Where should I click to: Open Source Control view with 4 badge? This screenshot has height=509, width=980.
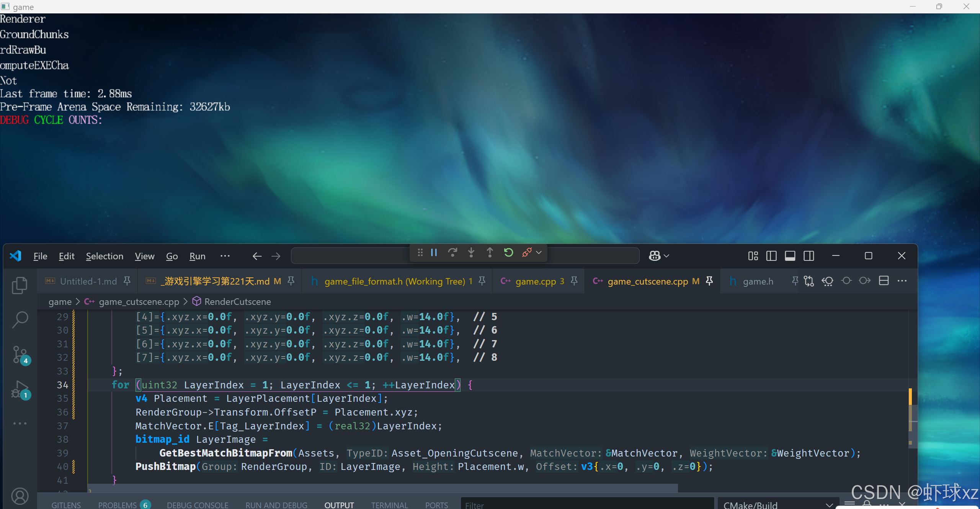pyautogui.click(x=20, y=355)
